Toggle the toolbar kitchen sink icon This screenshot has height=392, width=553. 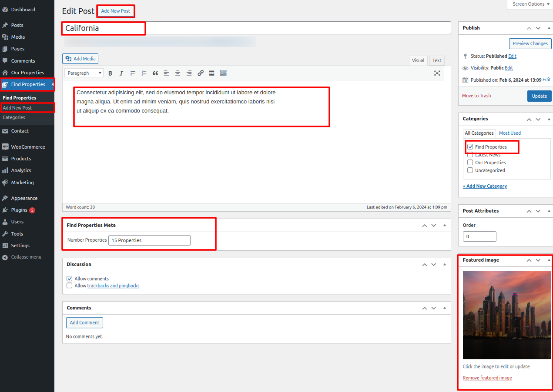[223, 73]
